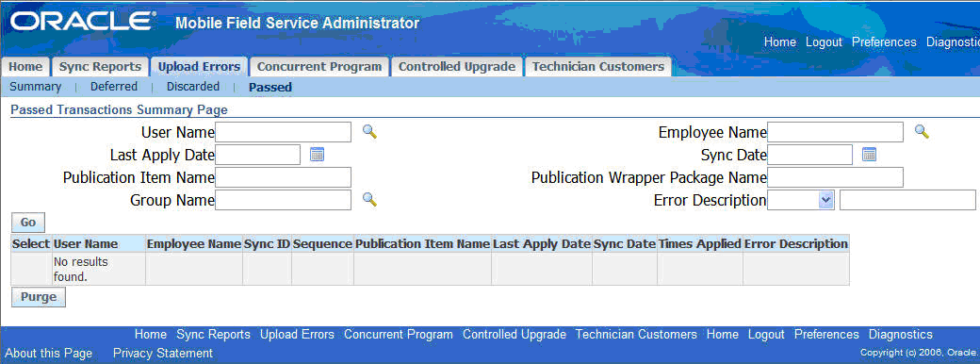Click the Logout link in the top header

(824, 42)
